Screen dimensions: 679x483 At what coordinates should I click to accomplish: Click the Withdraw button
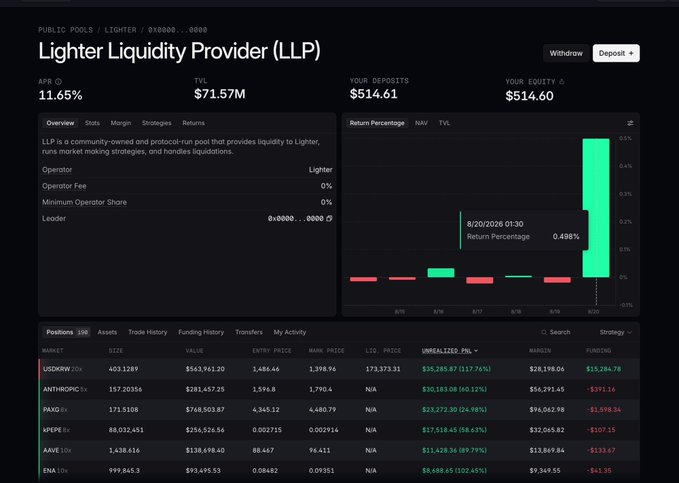[x=566, y=53]
